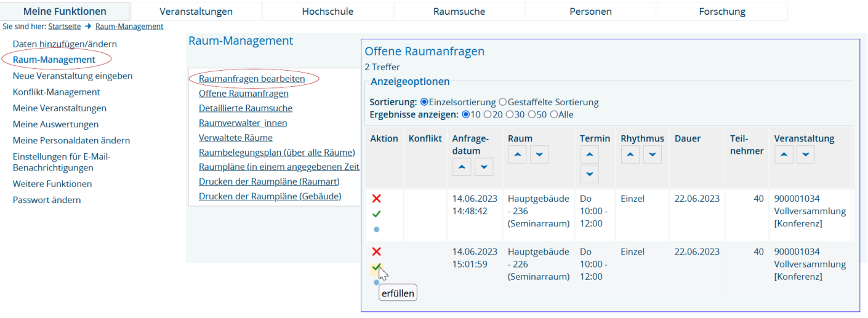Sort Veranstaltung column descending arrow
The image size is (868, 318).
pyautogui.click(x=805, y=155)
